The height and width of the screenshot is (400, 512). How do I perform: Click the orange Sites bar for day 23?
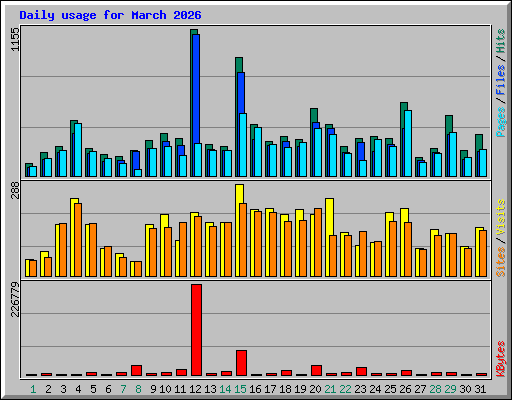[x=363, y=254]
